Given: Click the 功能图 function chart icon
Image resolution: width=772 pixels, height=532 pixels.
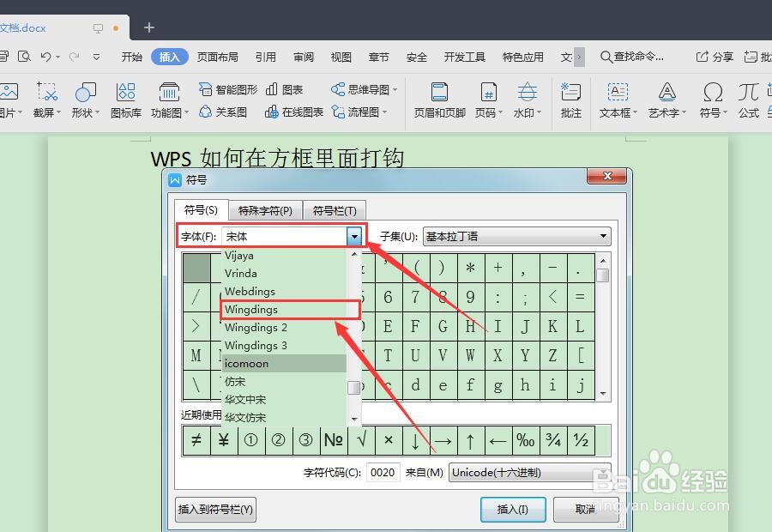Looking at the screenshot, I should pos(169,92).
